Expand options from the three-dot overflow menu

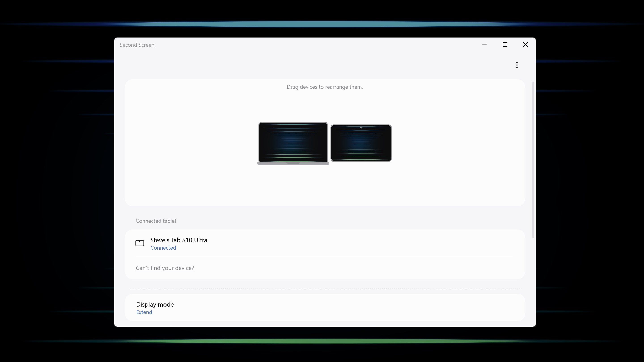pyautogui.click(x=517, y=65)
